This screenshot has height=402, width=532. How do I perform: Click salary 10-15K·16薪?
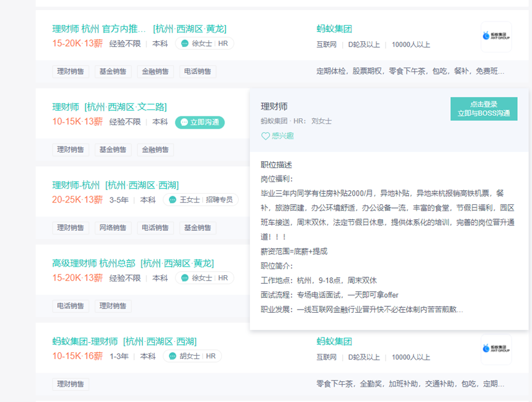click(77, 356)
